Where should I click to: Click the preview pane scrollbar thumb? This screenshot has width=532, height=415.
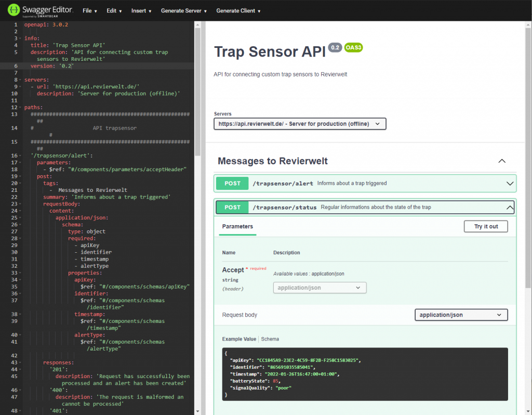coord(528,158)
